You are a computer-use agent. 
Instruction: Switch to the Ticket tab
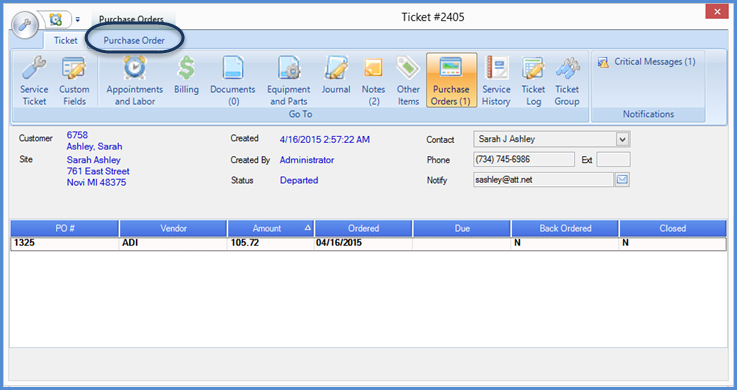click(x=65, y=40)
